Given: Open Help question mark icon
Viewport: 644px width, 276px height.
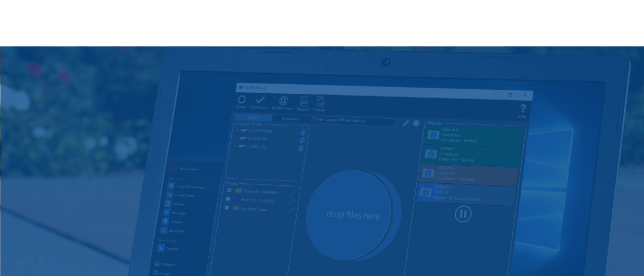Looking at the screenshot, I should (522, 109).
